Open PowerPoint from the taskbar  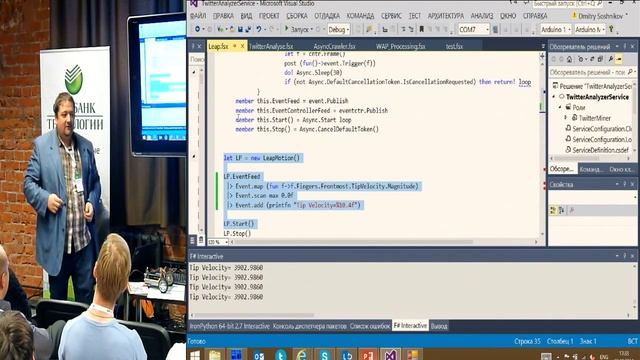368,355
